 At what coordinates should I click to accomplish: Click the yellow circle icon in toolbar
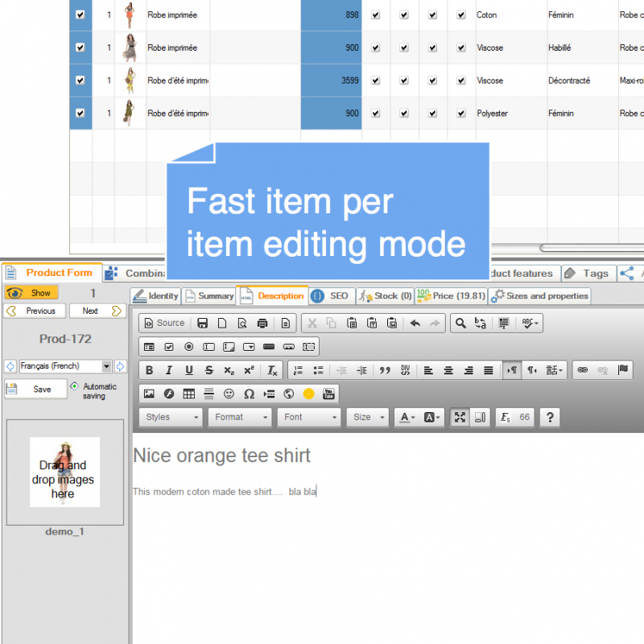308,394
